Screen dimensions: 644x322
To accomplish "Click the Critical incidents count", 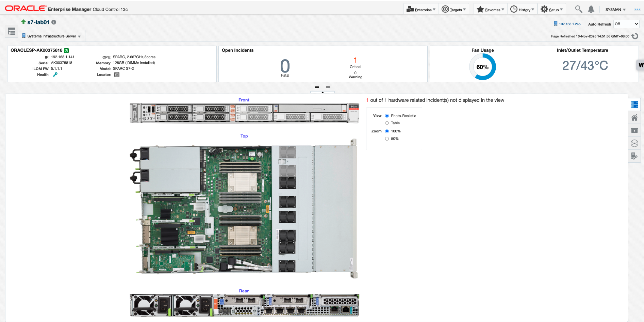I will 355,60.
